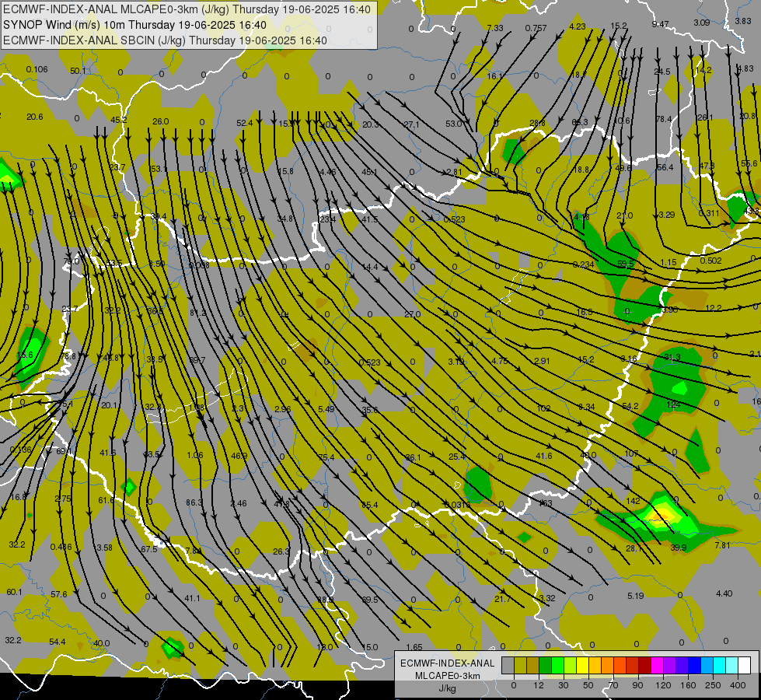Click the map value 31.3
This screenshot has width=761, height=700.
click(672, 357)
